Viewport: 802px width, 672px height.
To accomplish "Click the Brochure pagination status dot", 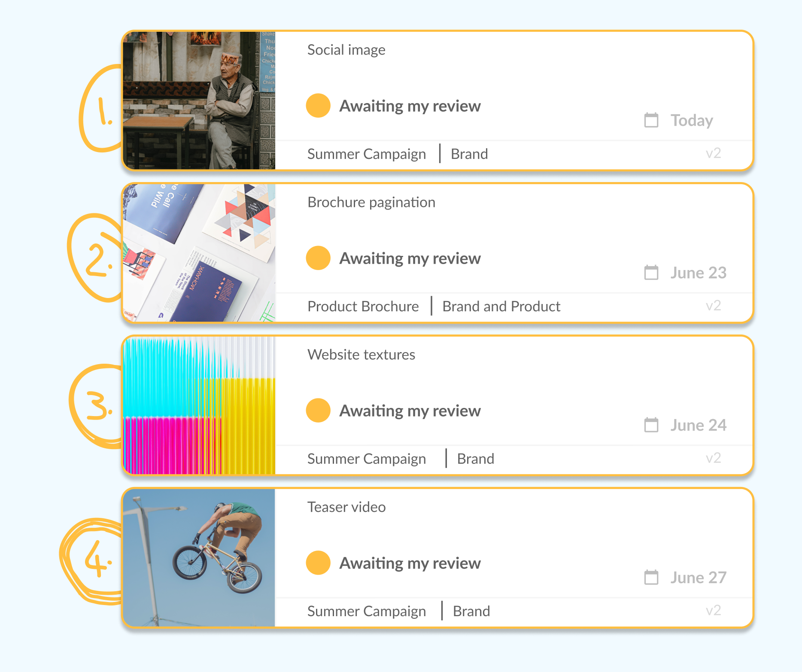I will pyautogui.click(x=318, y=258).
